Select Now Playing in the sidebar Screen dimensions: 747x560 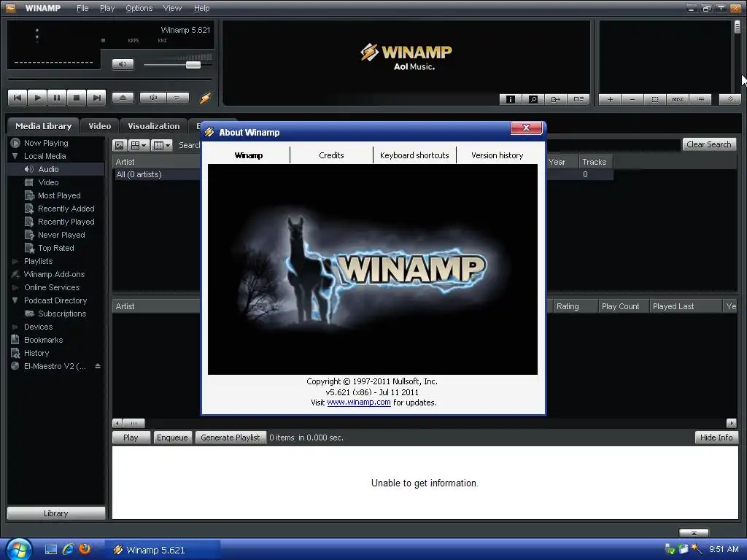[46, 143]
